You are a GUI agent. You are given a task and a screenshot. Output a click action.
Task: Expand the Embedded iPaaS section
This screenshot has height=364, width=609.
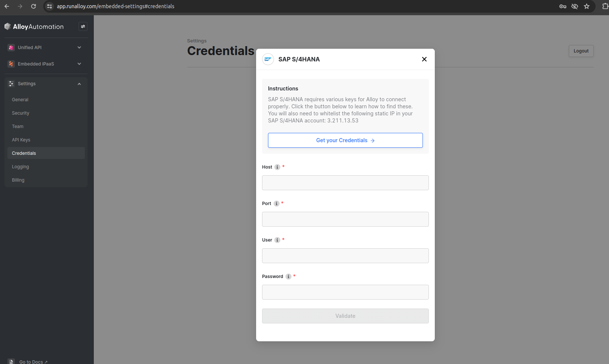(x=45, y=64)
